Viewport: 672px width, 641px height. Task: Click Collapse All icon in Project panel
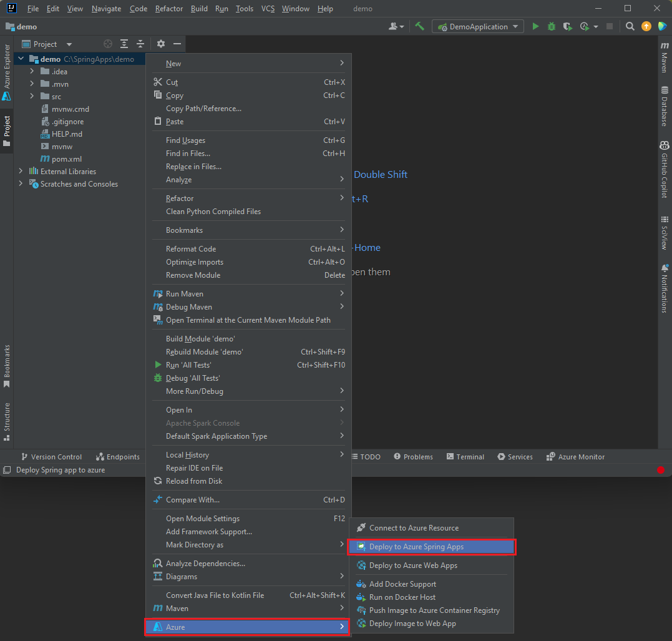point(140,44)
